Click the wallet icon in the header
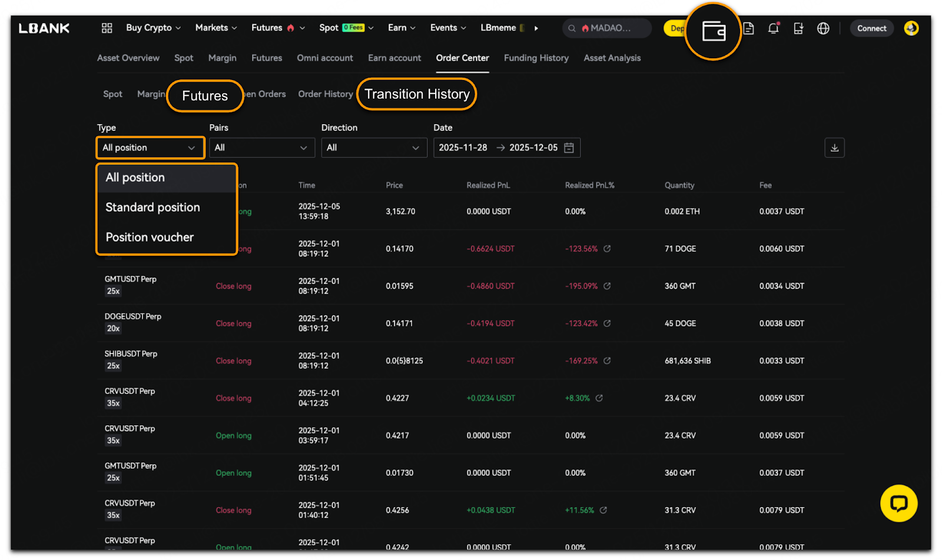The width and height of the screenshot is (942, 560). pyautogui.click(x=714, y=31)
